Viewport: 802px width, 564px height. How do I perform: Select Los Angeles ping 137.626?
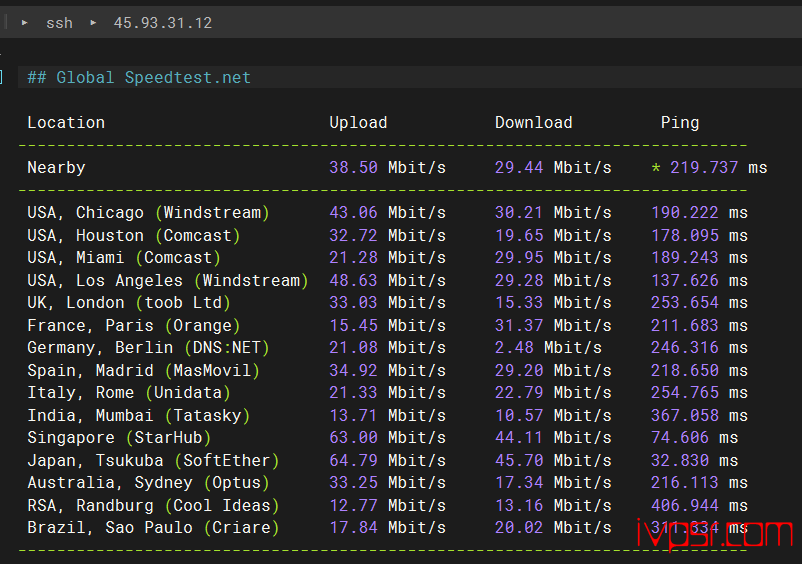click(x=684, y=281)
